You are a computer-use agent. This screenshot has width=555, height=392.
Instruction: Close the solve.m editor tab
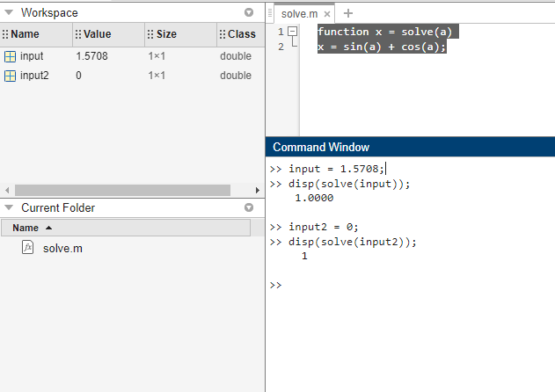tap(328, 14)
